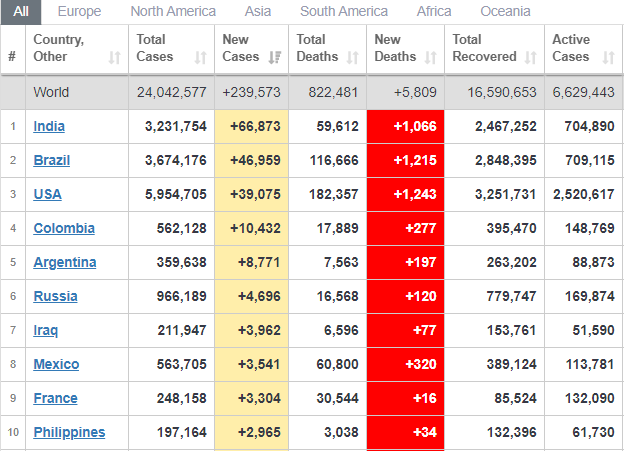Select the Africa tab
The height and width of the screenshot is (451, 624).
[433, 12]
